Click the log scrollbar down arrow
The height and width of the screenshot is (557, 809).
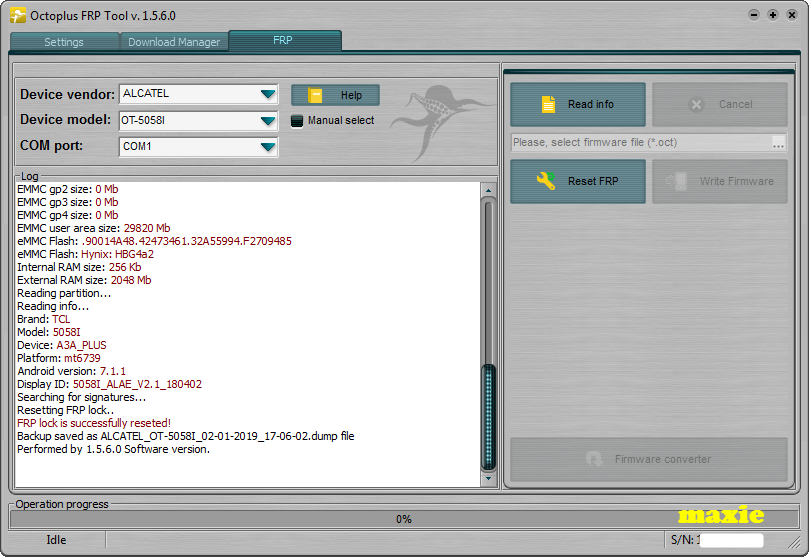pos(489,479)
